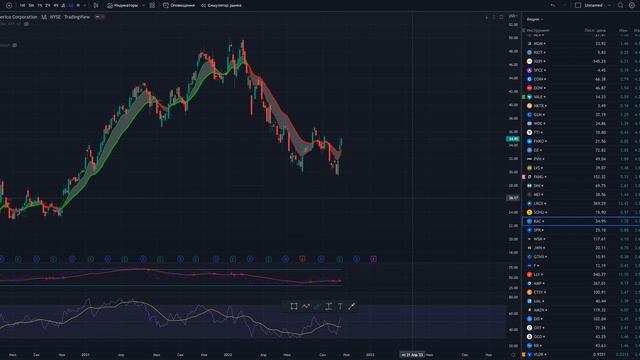Open the chart layout square icon
This screenshot has width=640, height=360.
click(578, 5)
